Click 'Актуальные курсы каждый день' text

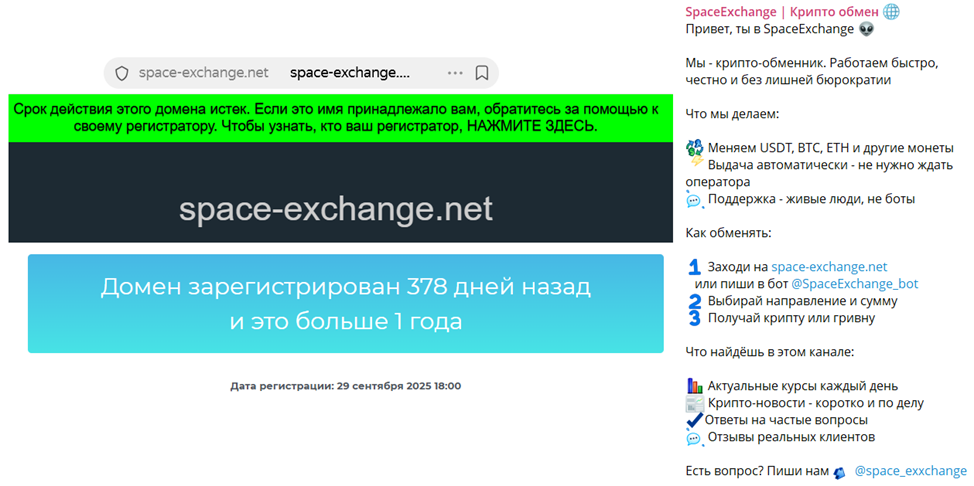(x=803, y=386)
